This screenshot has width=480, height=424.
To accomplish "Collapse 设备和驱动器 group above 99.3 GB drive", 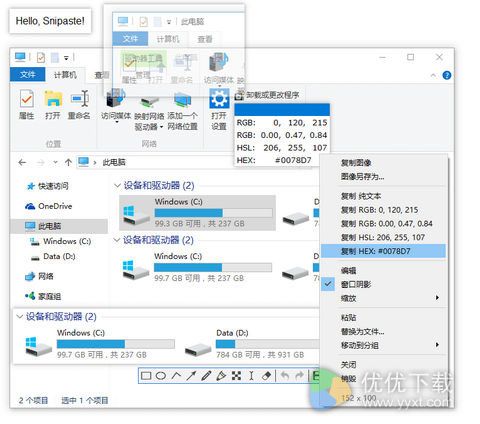I will point(117,185).
